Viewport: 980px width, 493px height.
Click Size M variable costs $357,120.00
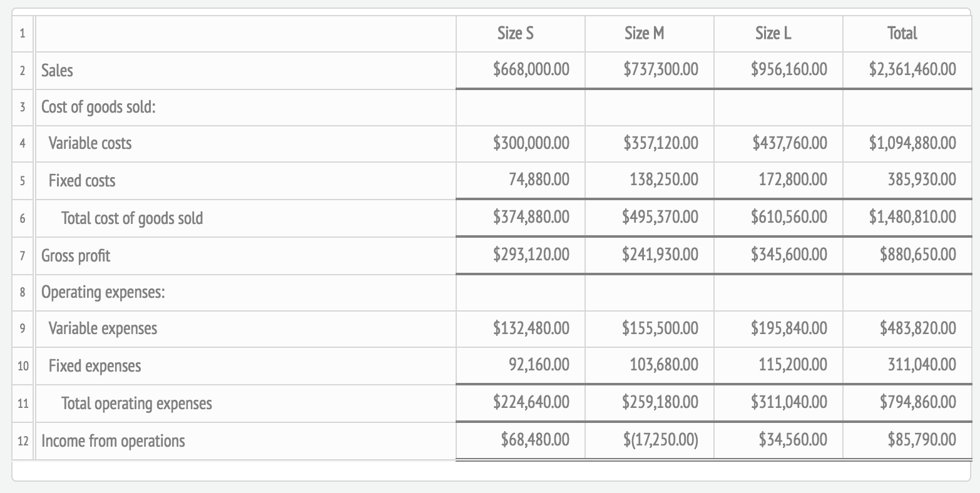[660, 143]
